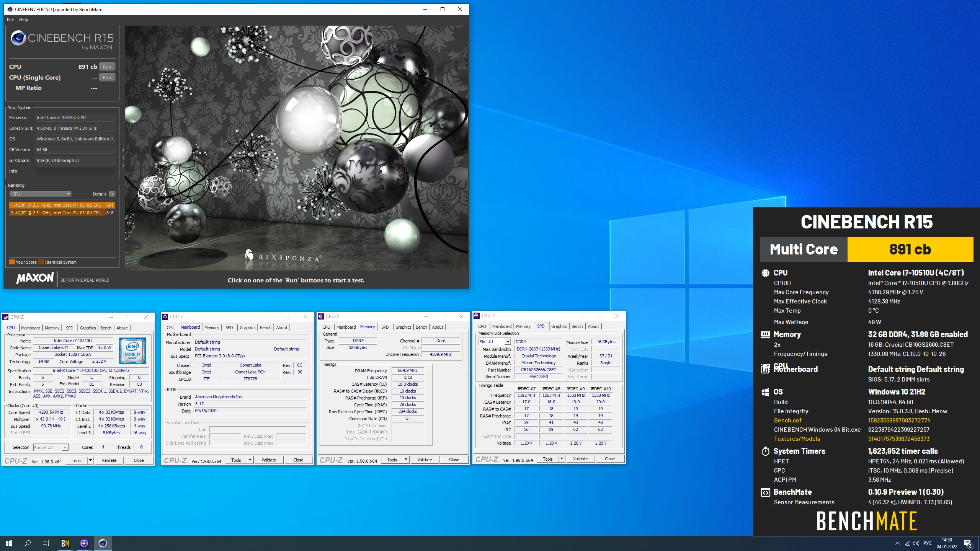Screen dimensions: 980x551
Task: Click CPU-Z Mainboard window title icon
Action: coord(165,316)
